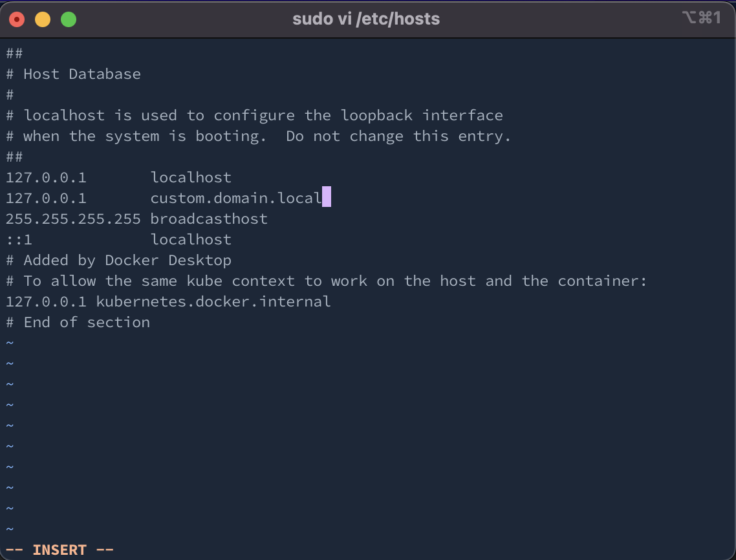Place cursor on 'Host Database' comment line
736x560 pixels.
point(81,74)
